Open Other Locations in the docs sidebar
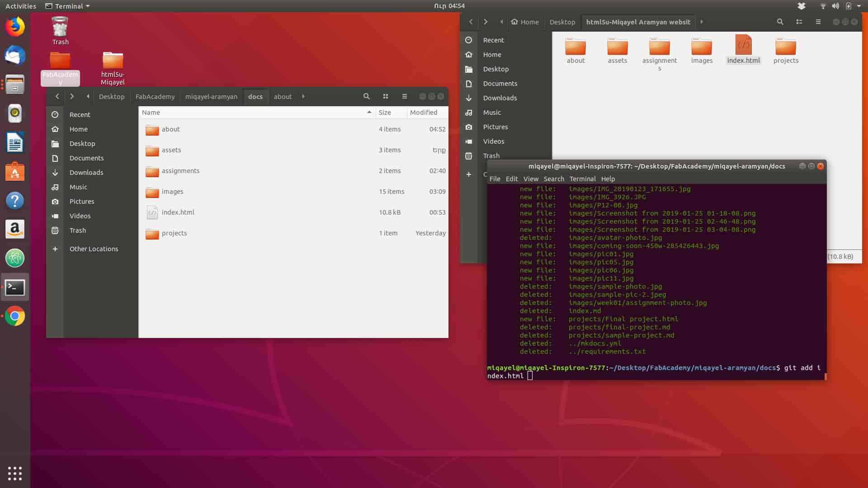The image size is (868, 488). pos(94,249)
